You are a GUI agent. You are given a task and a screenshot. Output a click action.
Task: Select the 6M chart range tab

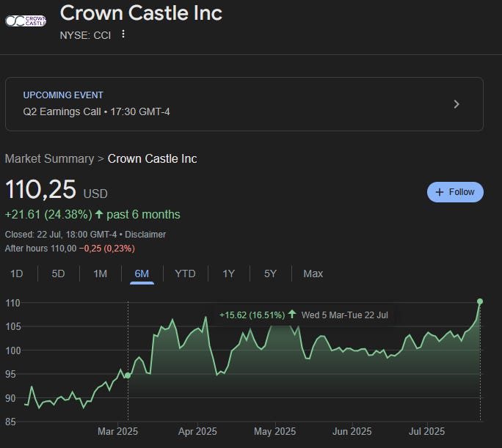pyautogui.click(x=142, y=273)
